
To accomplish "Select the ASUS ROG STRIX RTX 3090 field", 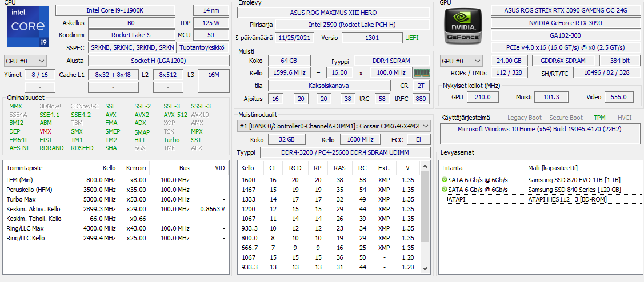I will [566, 10].
